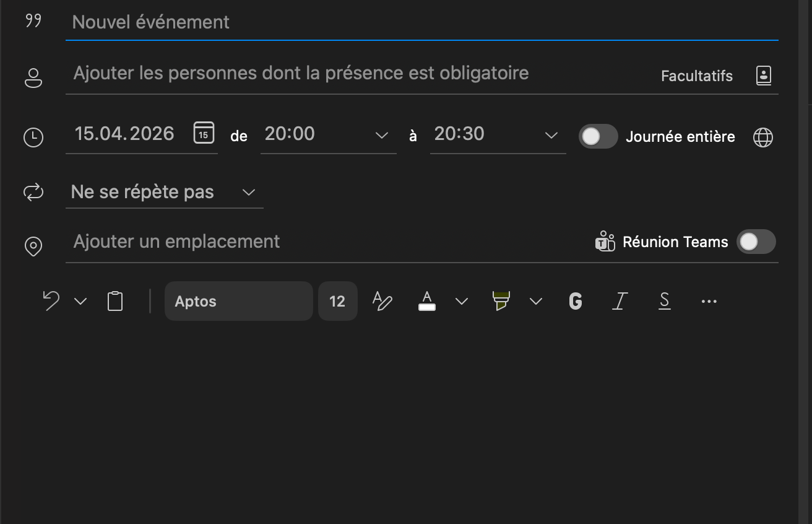
Task: Enable the Réunion Teams switch
Action: (x=756, y=242)
